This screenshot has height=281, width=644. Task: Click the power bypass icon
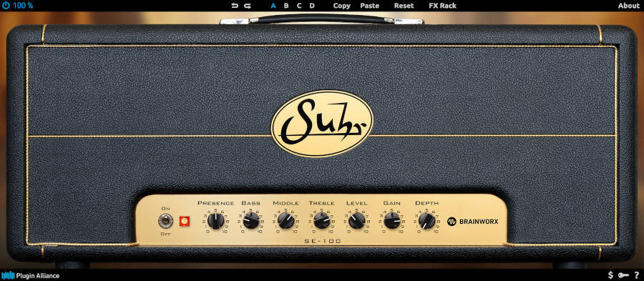(6, 6)
